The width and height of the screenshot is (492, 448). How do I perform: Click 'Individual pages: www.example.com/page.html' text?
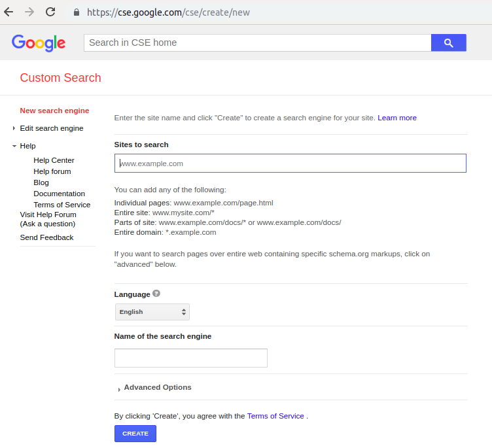click(194, 203)
